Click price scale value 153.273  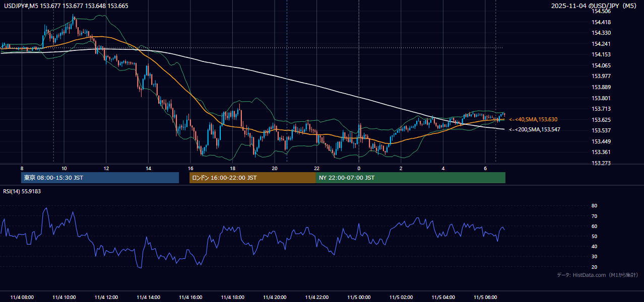[601, 163]
